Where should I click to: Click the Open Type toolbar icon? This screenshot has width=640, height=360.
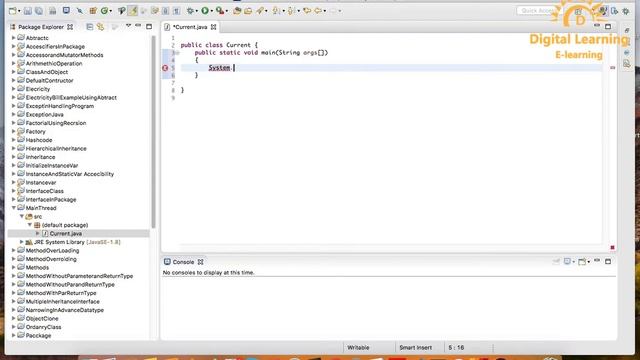click(x=237, y=11)
